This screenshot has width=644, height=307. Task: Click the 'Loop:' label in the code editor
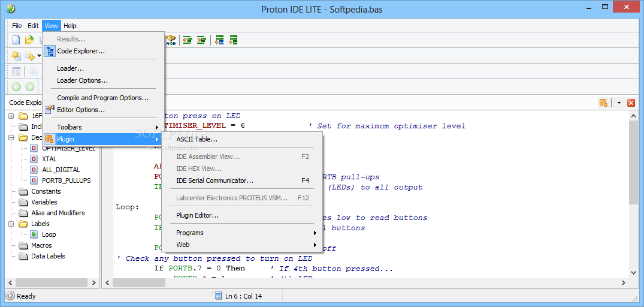[128, 207]
